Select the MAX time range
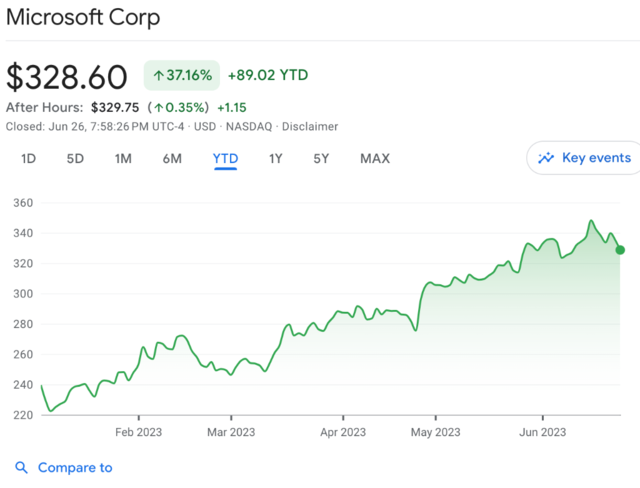Viewport: 640px width, 488px height. (375, 159)
